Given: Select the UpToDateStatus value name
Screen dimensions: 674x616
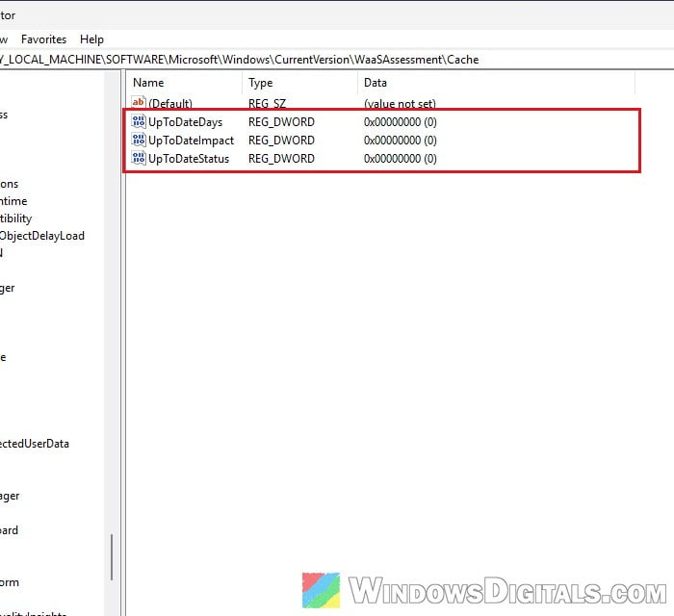Looking at the screenshot, I should (x=189, y=159).
